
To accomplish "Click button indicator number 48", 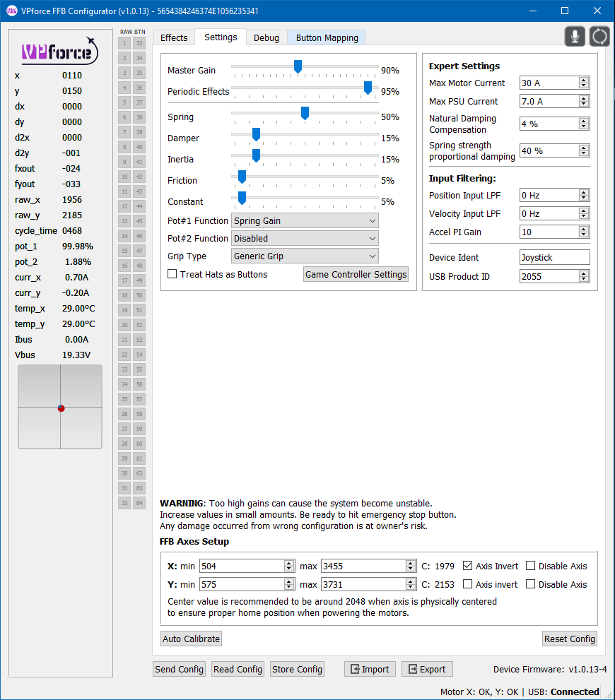I will [139, 266].
